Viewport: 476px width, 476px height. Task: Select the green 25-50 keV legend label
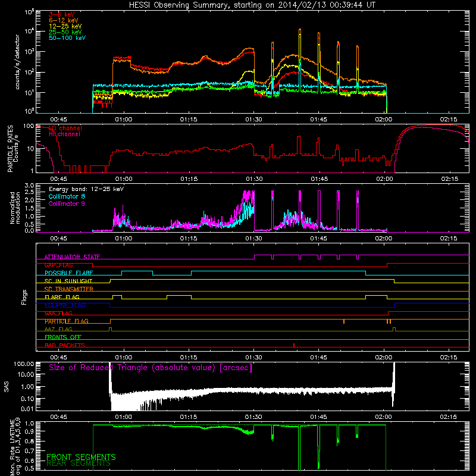click(65, 32)
